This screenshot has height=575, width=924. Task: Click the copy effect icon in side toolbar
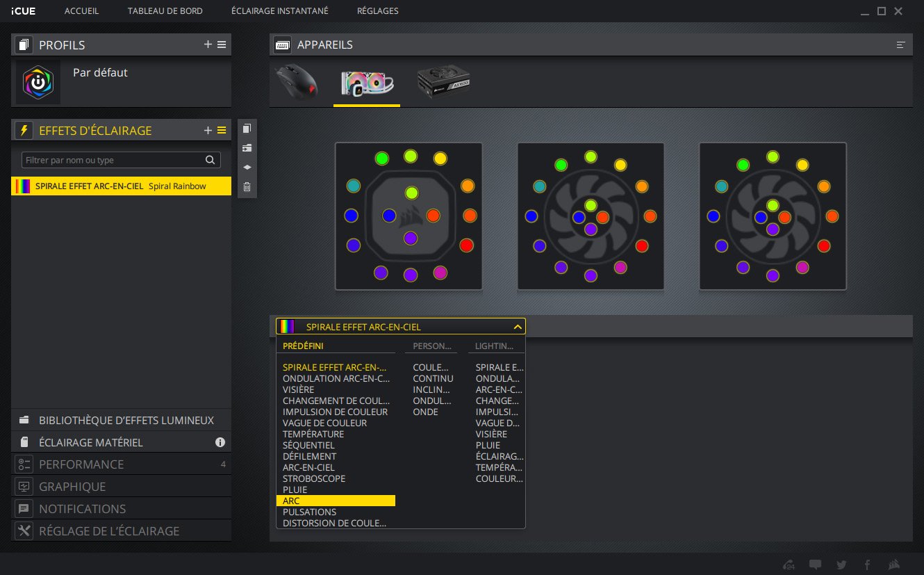coord(247,129)
